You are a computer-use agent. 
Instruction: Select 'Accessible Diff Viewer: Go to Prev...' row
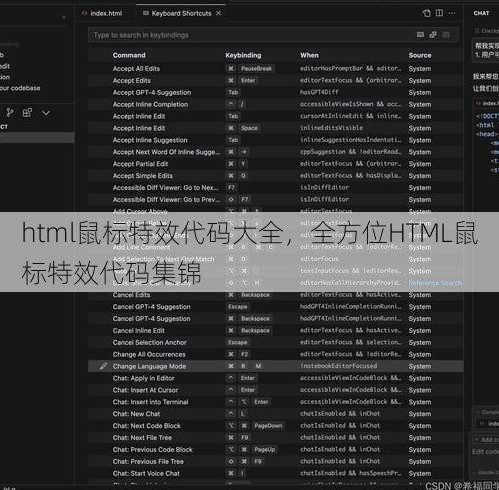pos(276,200)
